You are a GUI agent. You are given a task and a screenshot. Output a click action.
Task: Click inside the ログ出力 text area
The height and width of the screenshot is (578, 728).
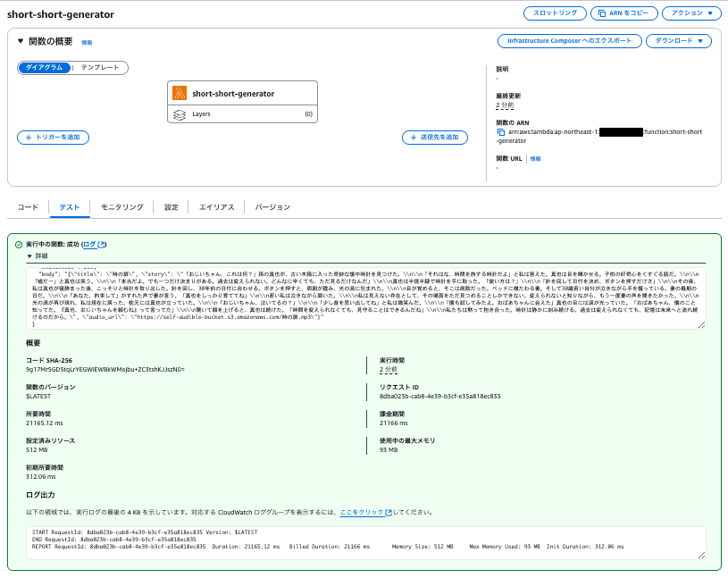pos(366,543)
